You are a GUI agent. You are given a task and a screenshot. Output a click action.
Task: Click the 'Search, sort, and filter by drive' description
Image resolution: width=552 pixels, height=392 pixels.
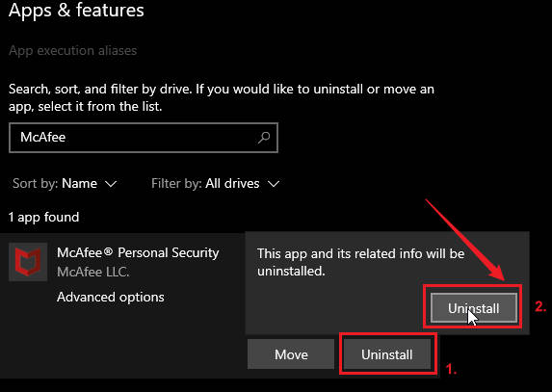222,97
